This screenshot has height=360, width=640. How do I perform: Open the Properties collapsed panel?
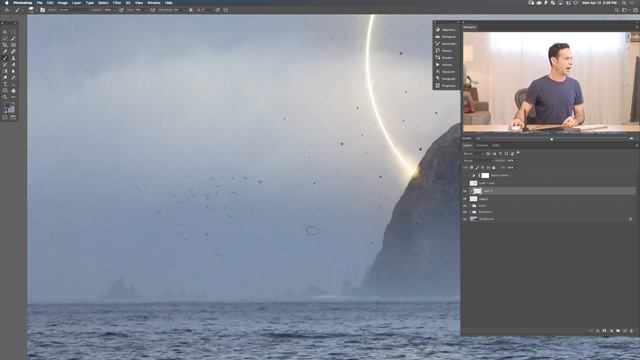coord(446,86)
